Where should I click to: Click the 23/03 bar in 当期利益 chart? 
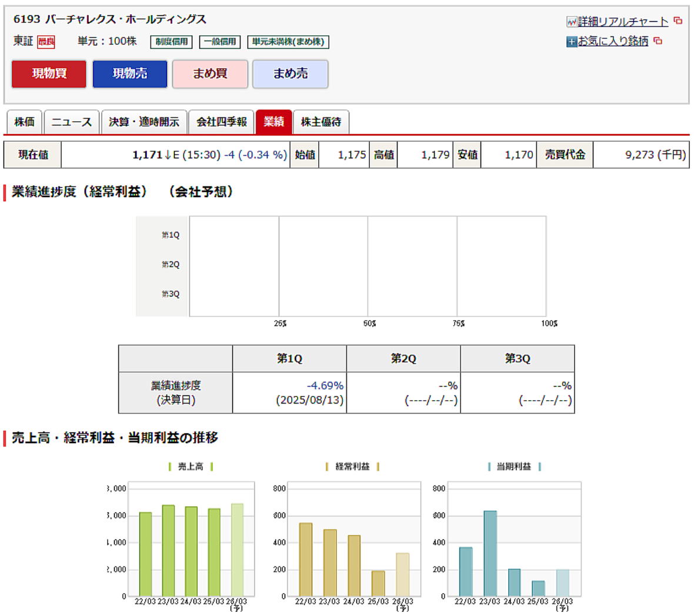click(490, 554)
